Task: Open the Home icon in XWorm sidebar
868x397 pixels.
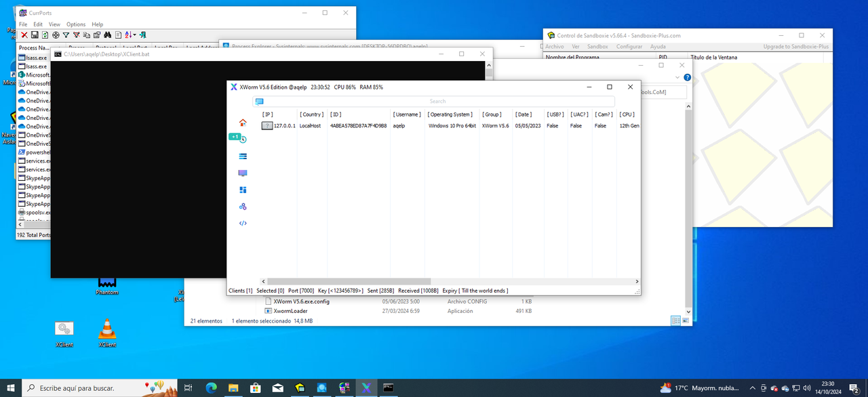Action: (x=243, y=123)
